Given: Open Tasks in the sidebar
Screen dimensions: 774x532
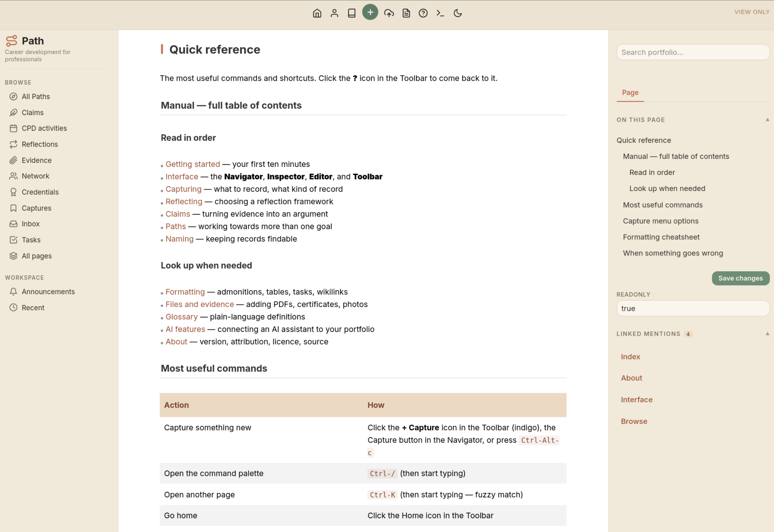Looking at the screenshot, I should (x=31, y=240).
